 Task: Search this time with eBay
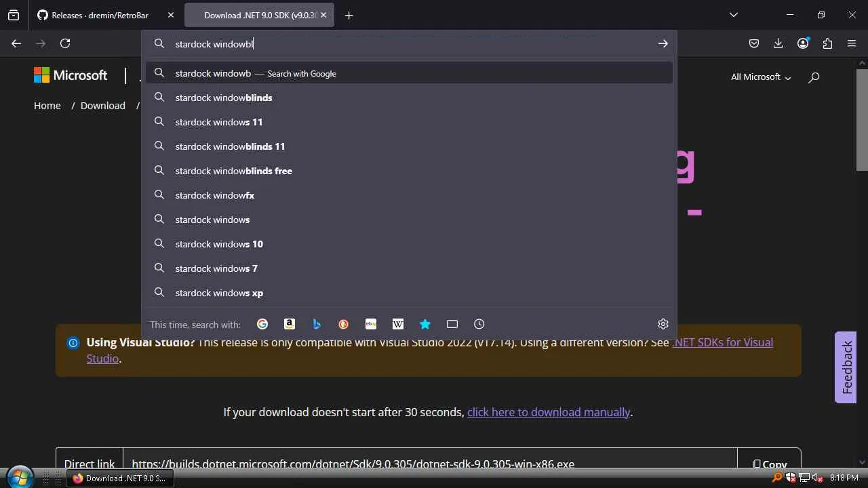371,324
